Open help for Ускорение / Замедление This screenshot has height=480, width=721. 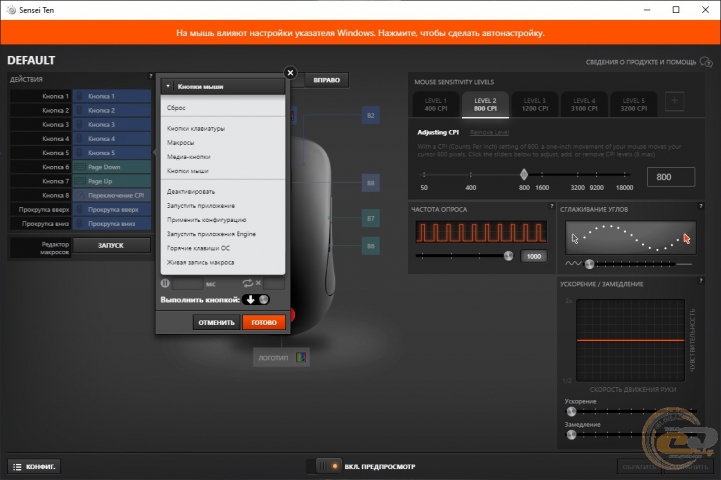tap(700, 280)
